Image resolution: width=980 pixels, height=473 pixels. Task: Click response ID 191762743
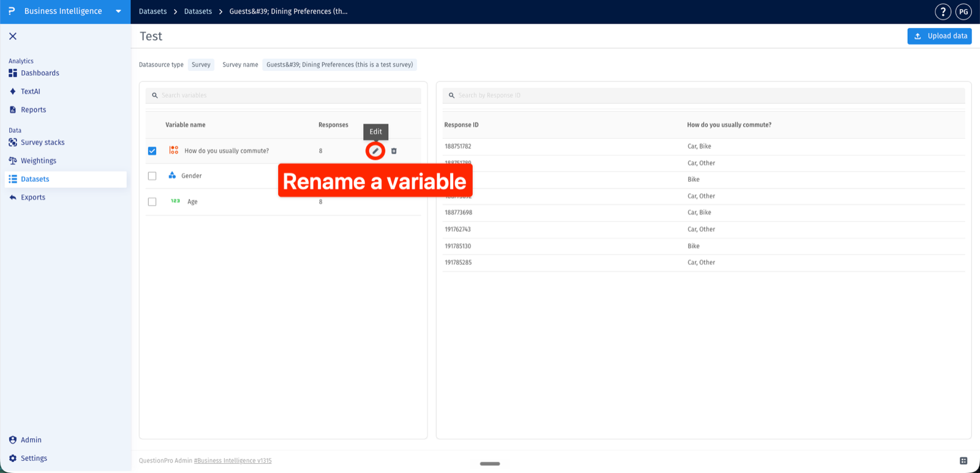(x=458, y=229)
